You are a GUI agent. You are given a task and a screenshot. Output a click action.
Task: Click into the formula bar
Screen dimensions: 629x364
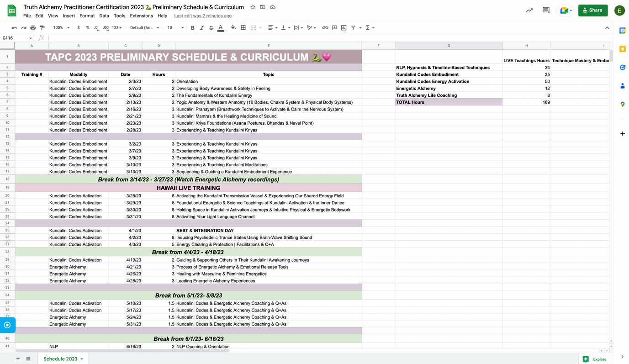click(329, 38)
